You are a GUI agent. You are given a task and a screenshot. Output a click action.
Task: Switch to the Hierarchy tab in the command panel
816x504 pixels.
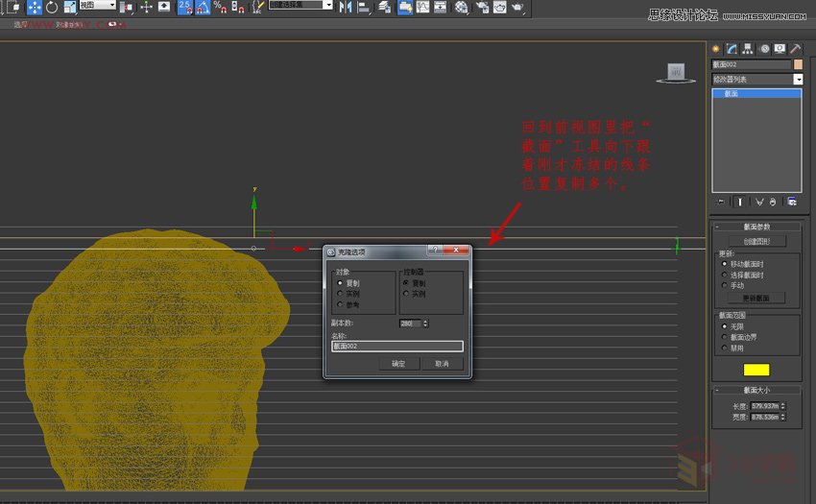[748, 48]
